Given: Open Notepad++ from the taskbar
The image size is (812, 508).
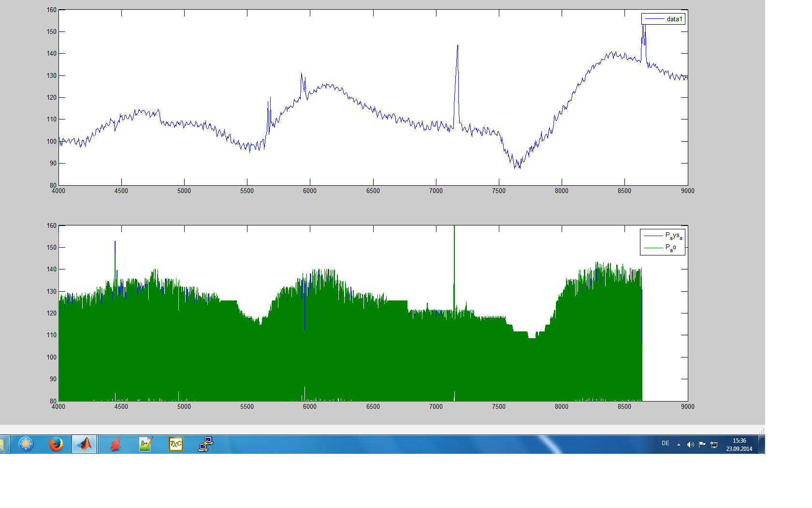Looking at the screenshot, I should point(145,444).
